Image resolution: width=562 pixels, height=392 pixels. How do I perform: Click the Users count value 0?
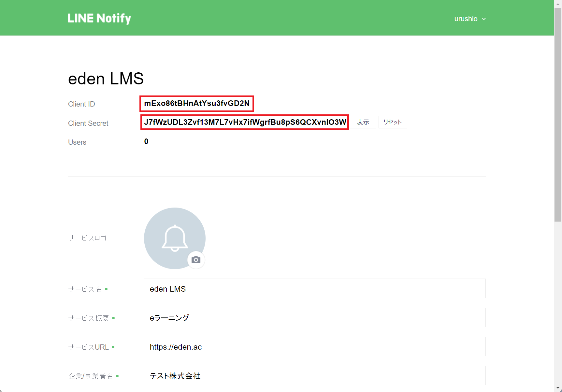pos(146,141)
